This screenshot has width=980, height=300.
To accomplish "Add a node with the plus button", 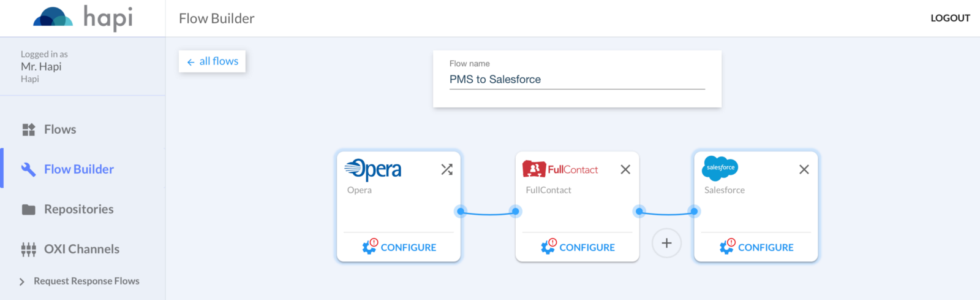I will pos(666,244).
